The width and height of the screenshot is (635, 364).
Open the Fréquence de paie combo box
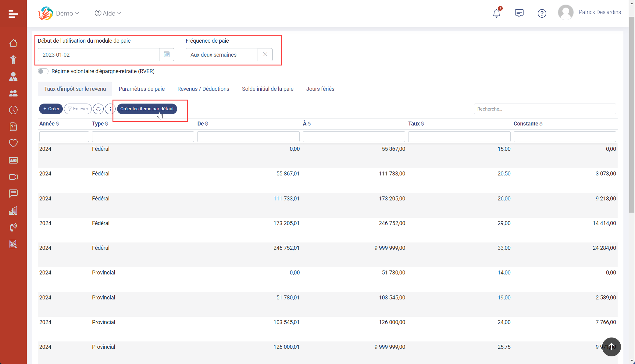pos(222,55)
